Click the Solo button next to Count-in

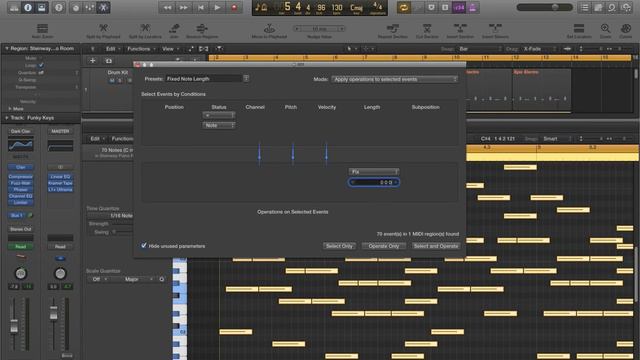coord(445,8)
